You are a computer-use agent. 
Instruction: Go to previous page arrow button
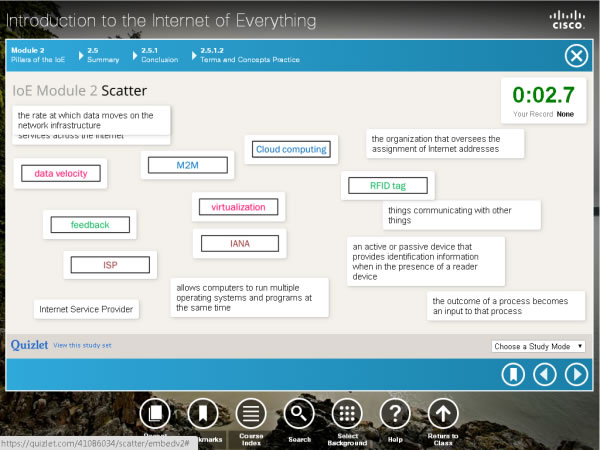pyautogui.click(x=544, y=374)
